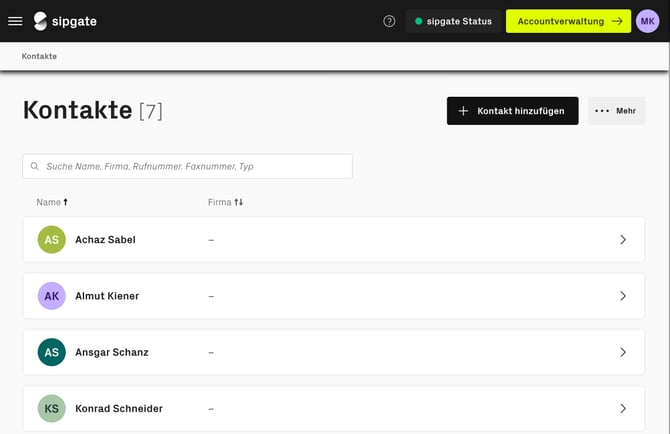Click Achaz Sabel's green AS avatar
Image resolution: width=670 pixels, height=434 pixels.
coord(52,240)
